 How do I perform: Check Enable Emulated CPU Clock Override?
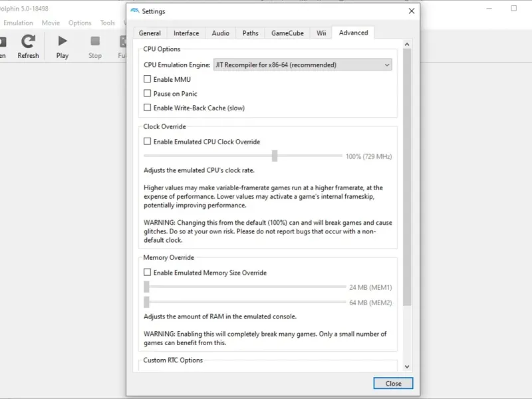[x=147, y=142]
